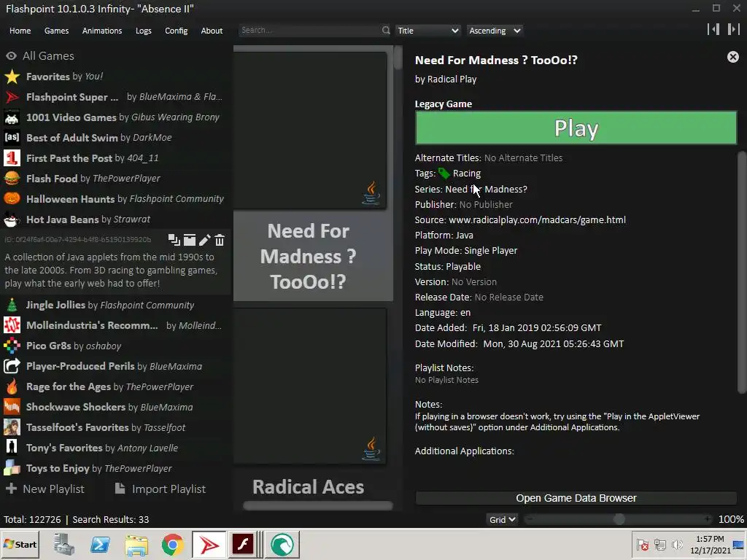Click the details panel vertical scrollbar
The width and height of the screenshot is (747, 560).
coord(742,273)
